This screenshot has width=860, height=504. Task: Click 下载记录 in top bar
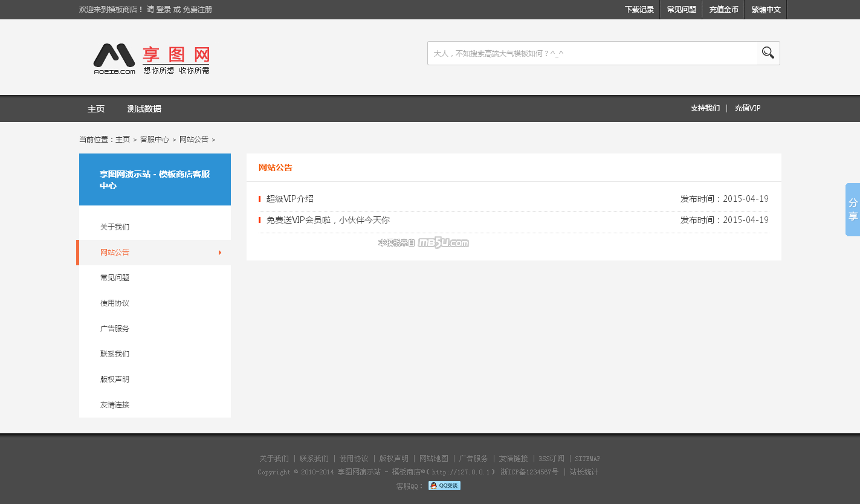639,10
